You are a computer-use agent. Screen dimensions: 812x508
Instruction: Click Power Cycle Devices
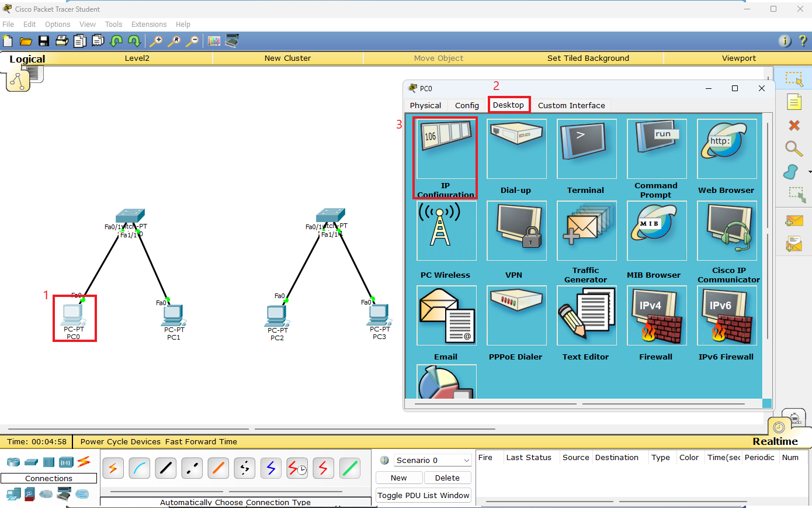click(120, 442)
